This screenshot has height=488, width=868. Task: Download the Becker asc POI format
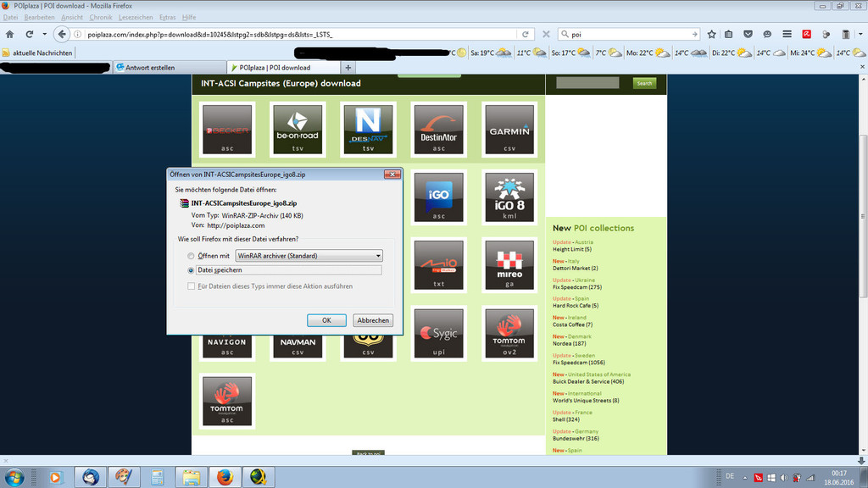227,130
